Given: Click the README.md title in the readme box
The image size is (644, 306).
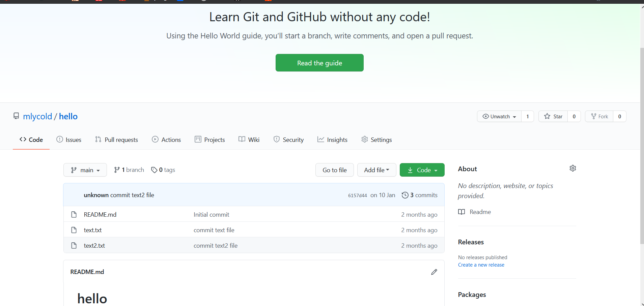Looking at the screenshot, I should click(x=87, y=272).
